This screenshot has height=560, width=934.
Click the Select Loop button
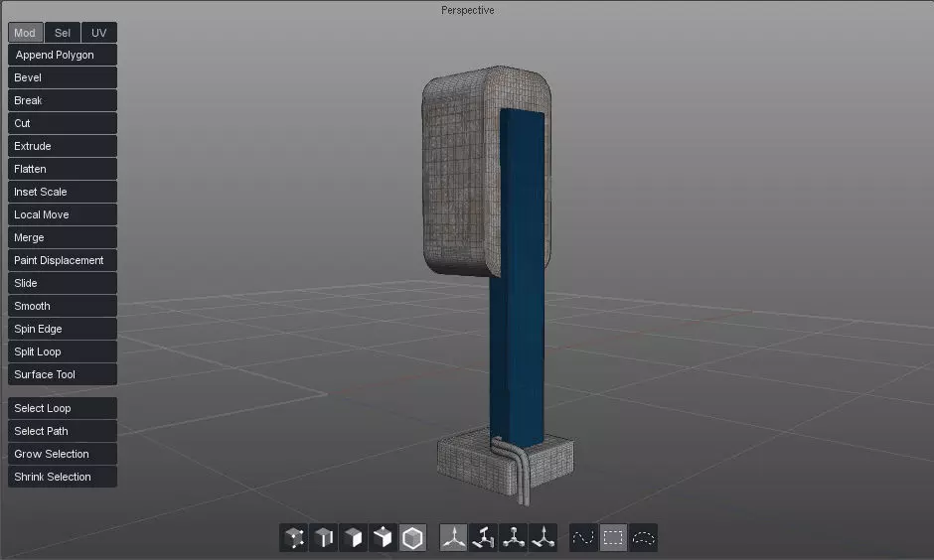(63, 408)
